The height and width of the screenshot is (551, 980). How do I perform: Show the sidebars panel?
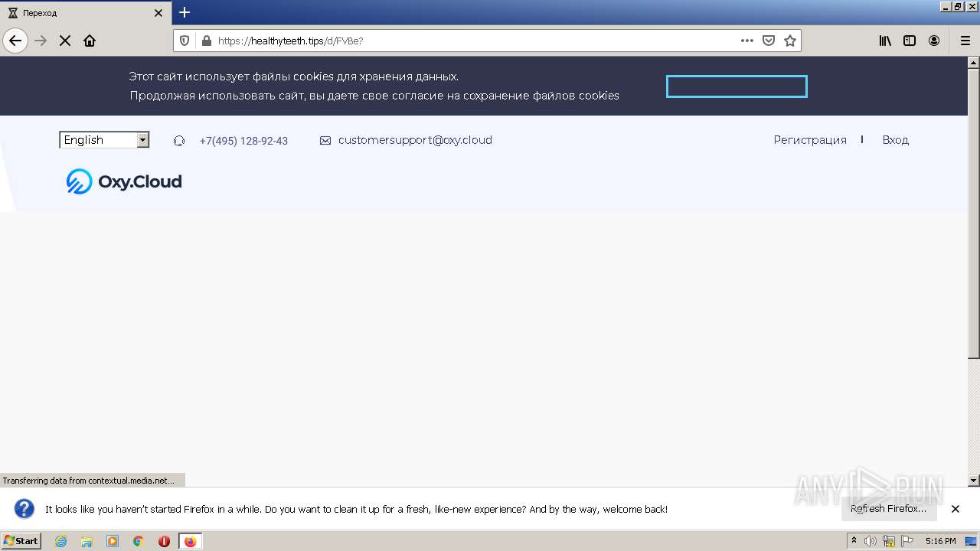[x=910, y=41]
